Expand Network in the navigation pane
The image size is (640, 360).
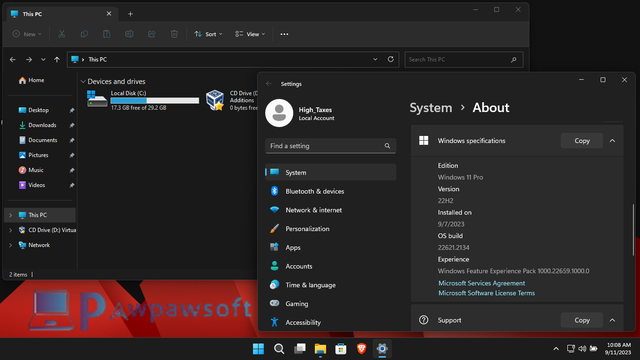[11, 245]
